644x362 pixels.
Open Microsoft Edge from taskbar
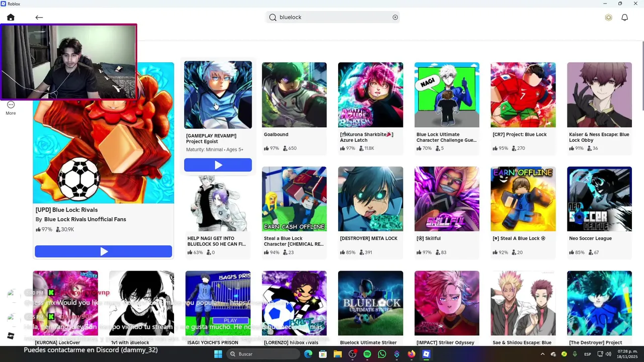pos(308,354)
